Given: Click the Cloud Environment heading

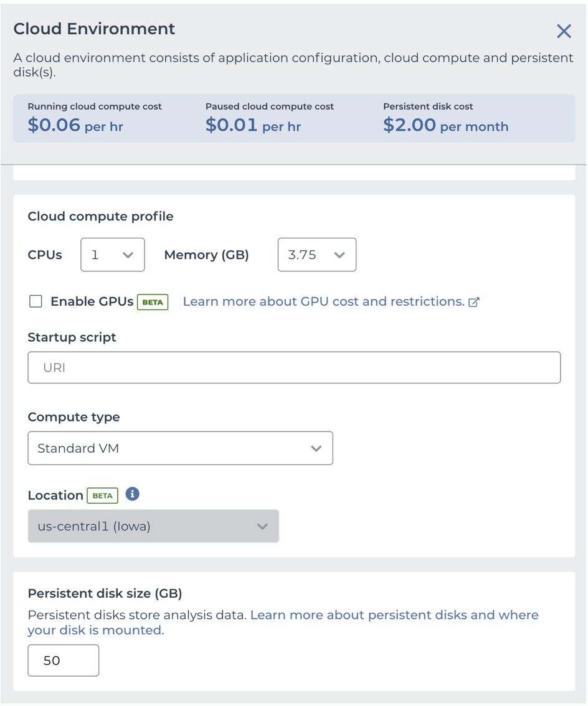Looking at the screenshot, I should click(x=95, y=29).
